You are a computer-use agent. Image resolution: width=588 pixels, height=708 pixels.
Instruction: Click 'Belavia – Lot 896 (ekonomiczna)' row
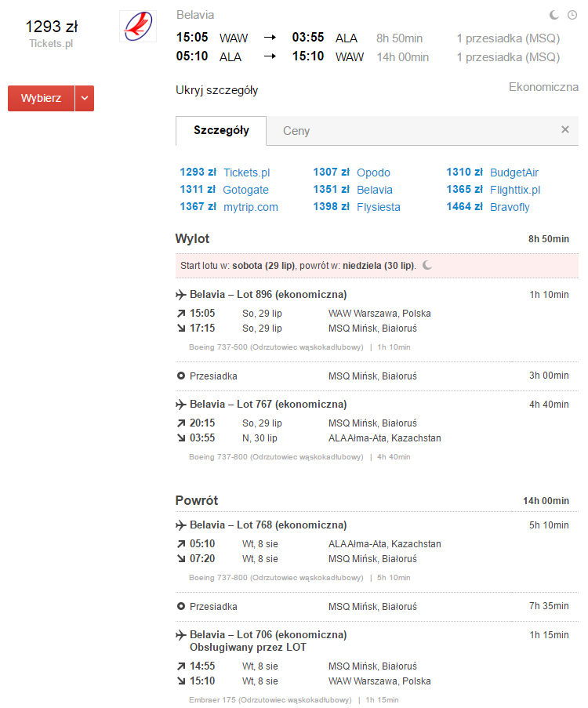click(x=268, y=295)
